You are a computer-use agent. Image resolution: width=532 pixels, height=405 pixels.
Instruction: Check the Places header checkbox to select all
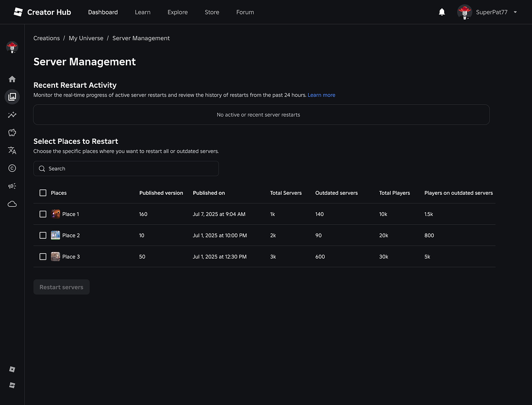point(43,193)
